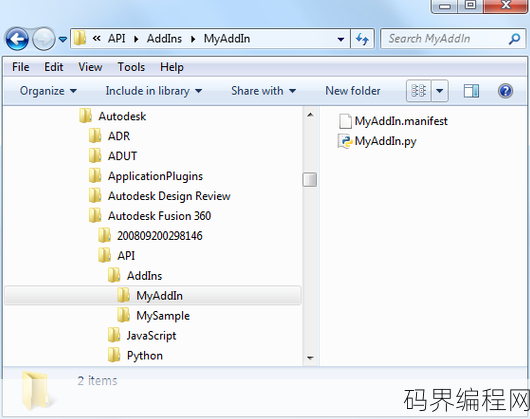Change view with the views icon
The image size is (530, 419).
point(418,91)
